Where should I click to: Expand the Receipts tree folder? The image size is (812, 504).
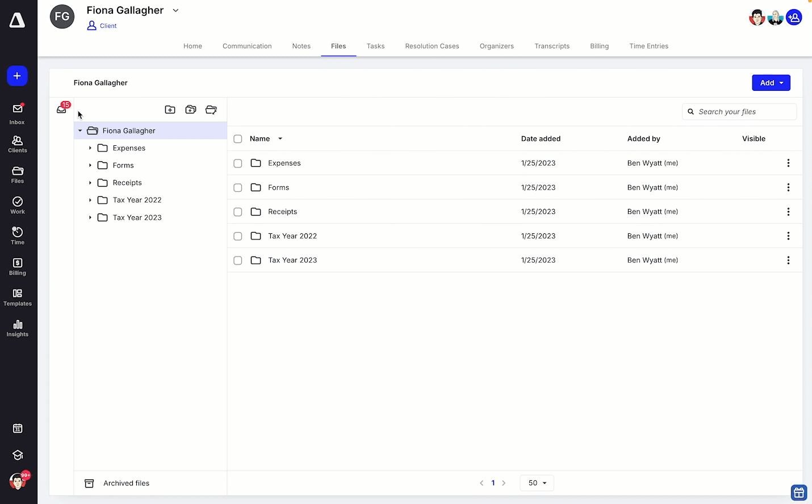tap(90, 183)
